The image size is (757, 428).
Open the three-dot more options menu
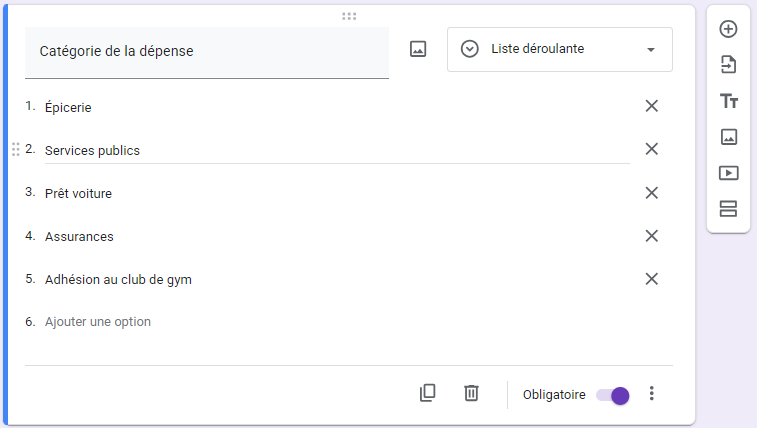pyautogui.click(x=652, y=393)
